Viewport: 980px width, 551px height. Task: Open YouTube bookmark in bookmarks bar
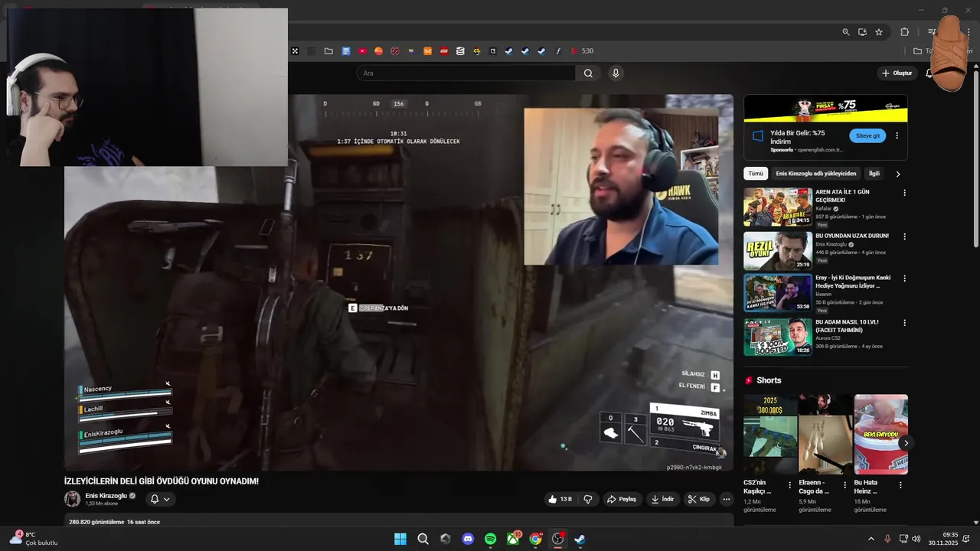pos(363,51)
